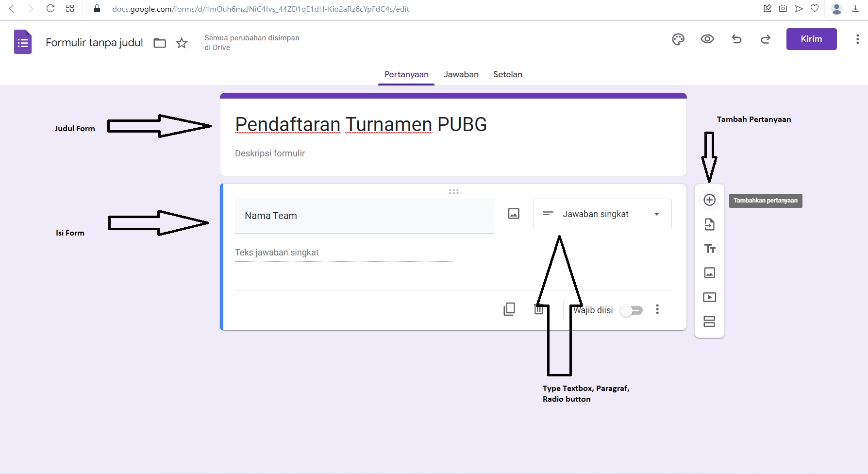Duplicate the Nama Team question

coord(509,309)
